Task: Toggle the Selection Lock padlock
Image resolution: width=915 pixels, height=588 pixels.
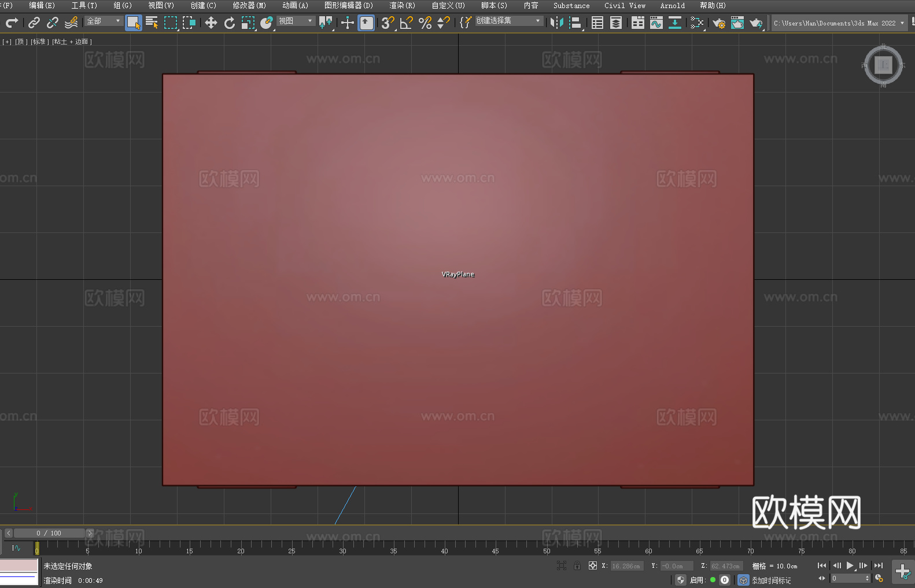Action: click(x=577, y=565)
